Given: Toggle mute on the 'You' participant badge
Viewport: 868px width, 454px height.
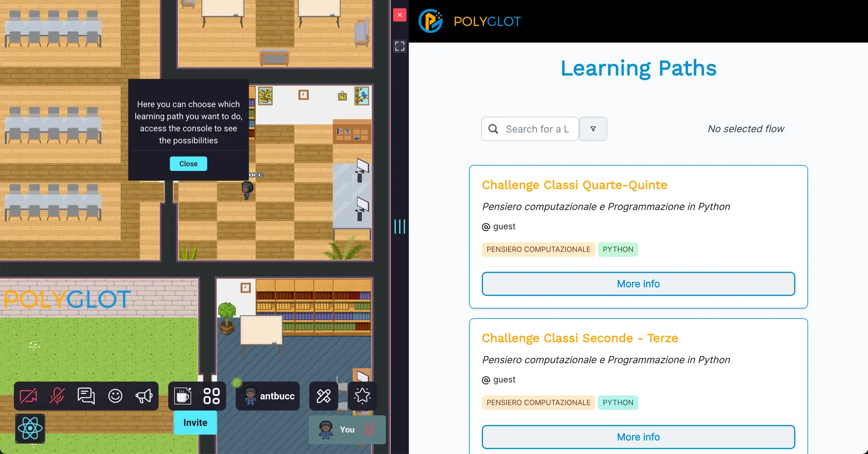Looking at the screenshot, I should (x=369, y=430).
